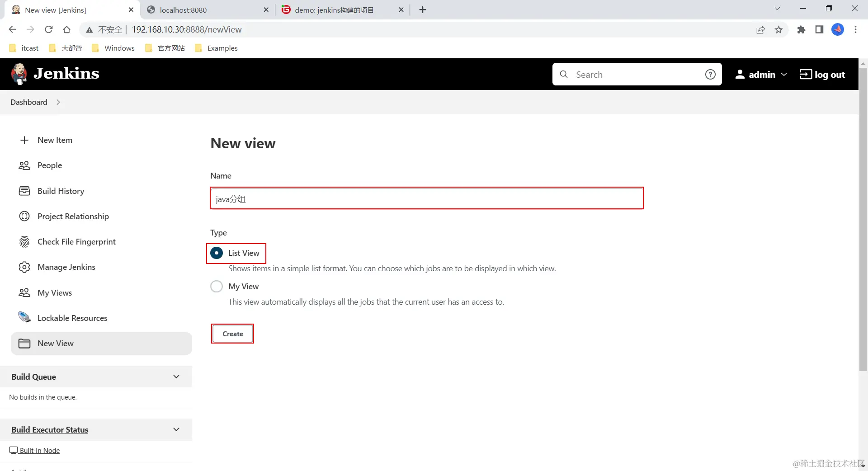
Task: Click the fingerprint icon in the sidebar
Action: (24, 242)
